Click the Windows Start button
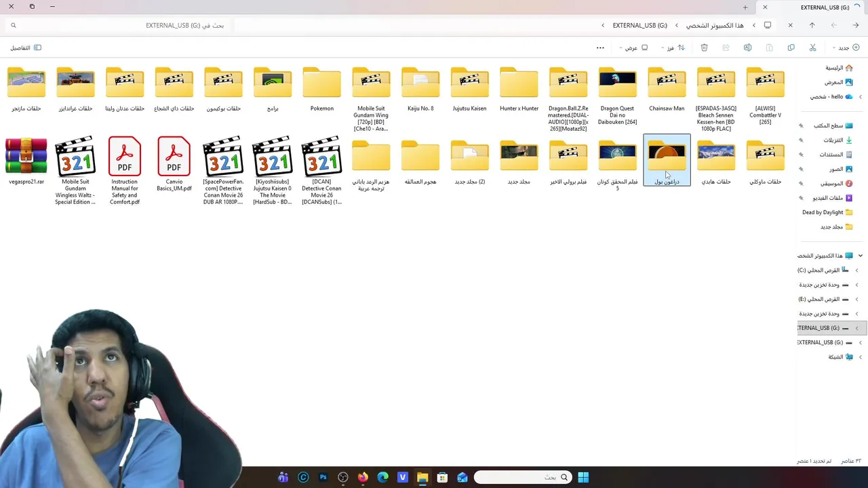Viewport: 868px width, 488px height. click(x=583, y=478)
